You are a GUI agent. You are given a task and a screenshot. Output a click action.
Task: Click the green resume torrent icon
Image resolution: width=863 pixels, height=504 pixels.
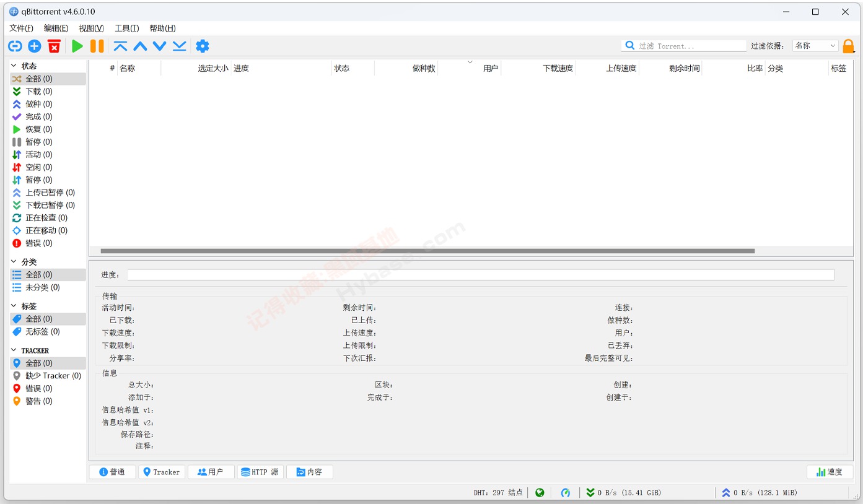click(x=77, y=46)
